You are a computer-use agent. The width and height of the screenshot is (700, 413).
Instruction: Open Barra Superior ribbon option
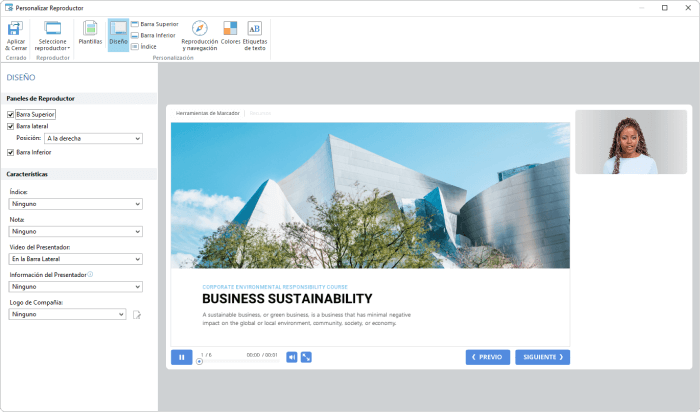point(154,24)
